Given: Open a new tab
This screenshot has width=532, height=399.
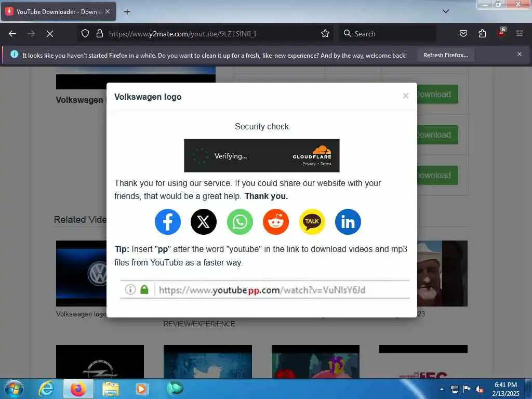Looking at the screenshot, I should 127,12.
